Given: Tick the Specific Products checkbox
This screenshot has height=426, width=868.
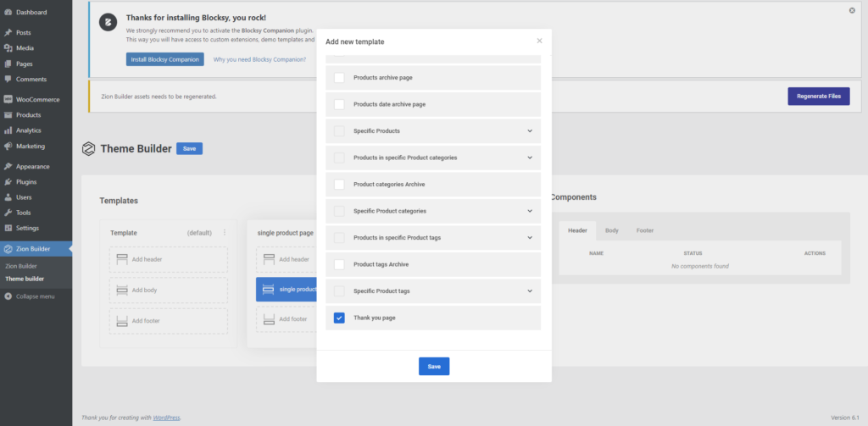Looking at the screenshot, I should (339, 131).
